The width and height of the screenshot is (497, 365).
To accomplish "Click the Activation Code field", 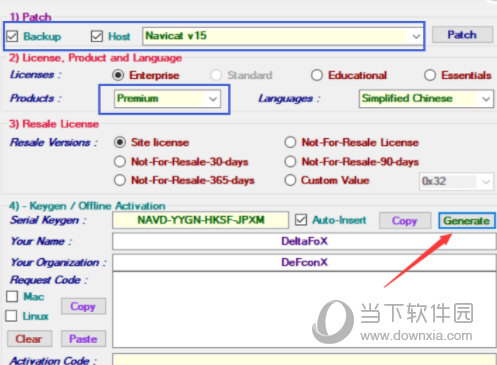I will [304, 359].
